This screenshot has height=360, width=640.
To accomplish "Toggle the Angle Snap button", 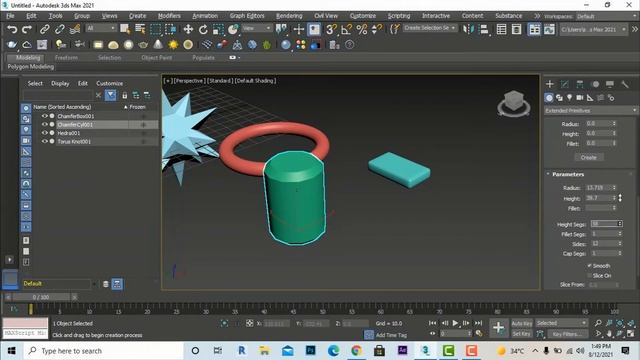I will tap(346, 29).
